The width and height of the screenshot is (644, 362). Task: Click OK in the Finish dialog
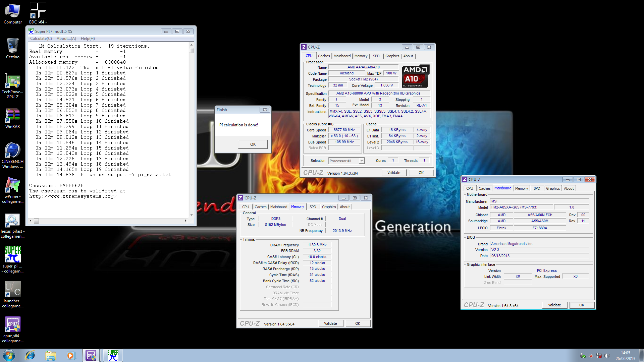[x=253, y=144]
